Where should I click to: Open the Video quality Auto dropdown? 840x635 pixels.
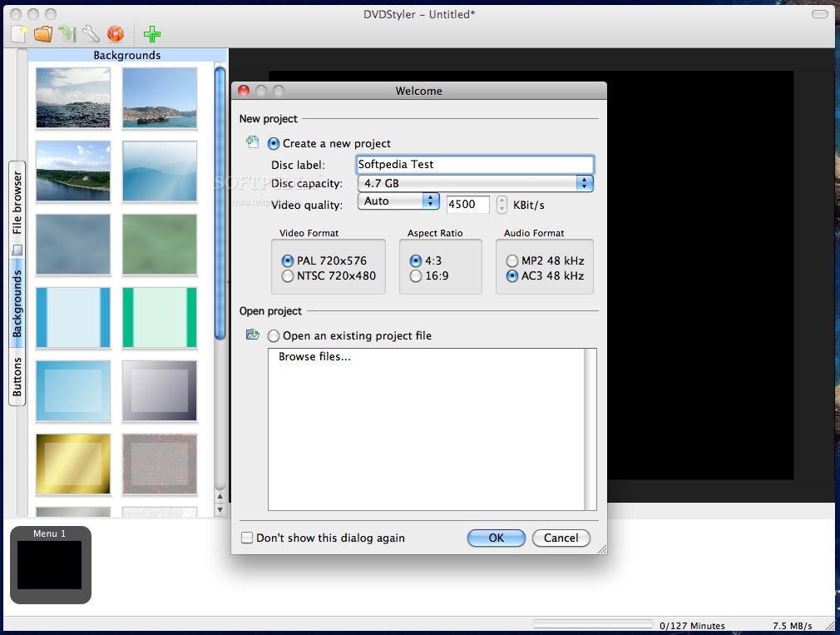pos(398,201)
